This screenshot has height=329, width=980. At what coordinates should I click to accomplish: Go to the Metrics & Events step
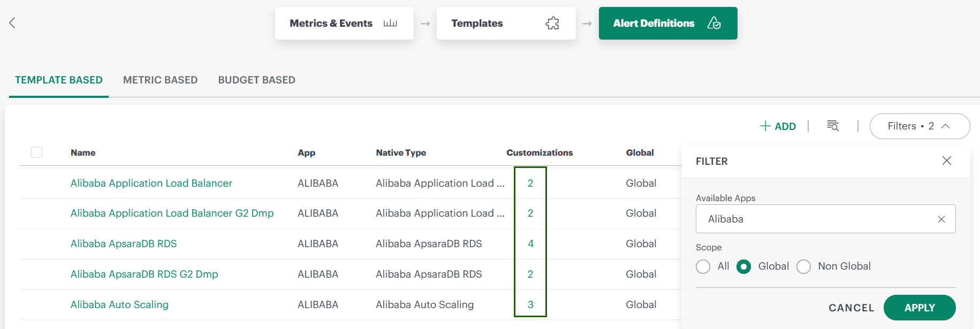(x=344, y=23)
